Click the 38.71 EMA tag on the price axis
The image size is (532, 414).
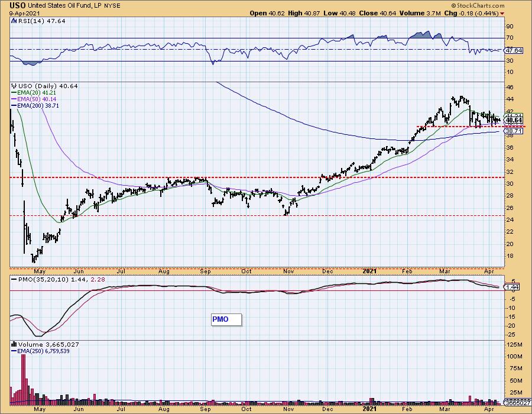click(x=514, y=131)
